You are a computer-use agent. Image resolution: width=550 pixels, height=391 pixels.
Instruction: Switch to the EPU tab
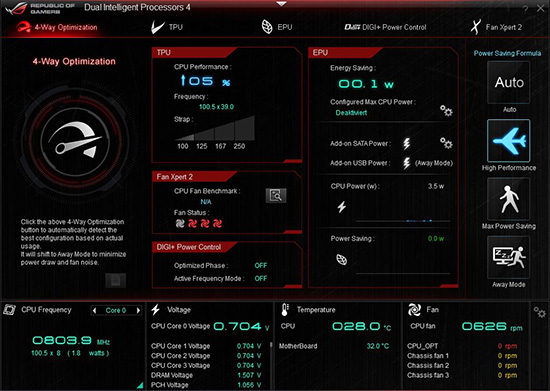click(277, 27)
